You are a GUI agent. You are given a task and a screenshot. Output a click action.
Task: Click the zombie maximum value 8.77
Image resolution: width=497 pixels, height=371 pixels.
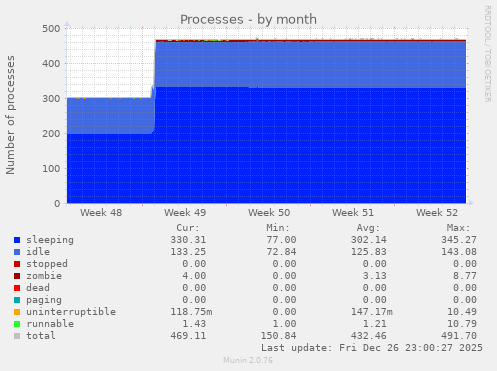click(x=465, y=276)
